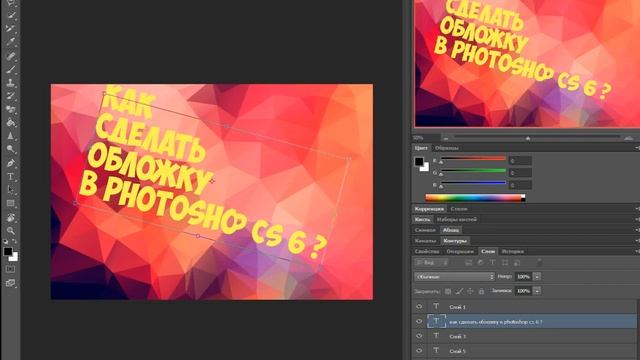
Task: Change the screen mode
Action: click(11, 283)
